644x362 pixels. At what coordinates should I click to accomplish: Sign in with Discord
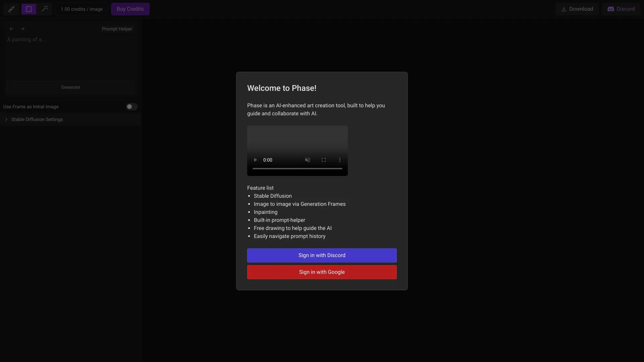point(322,255)
